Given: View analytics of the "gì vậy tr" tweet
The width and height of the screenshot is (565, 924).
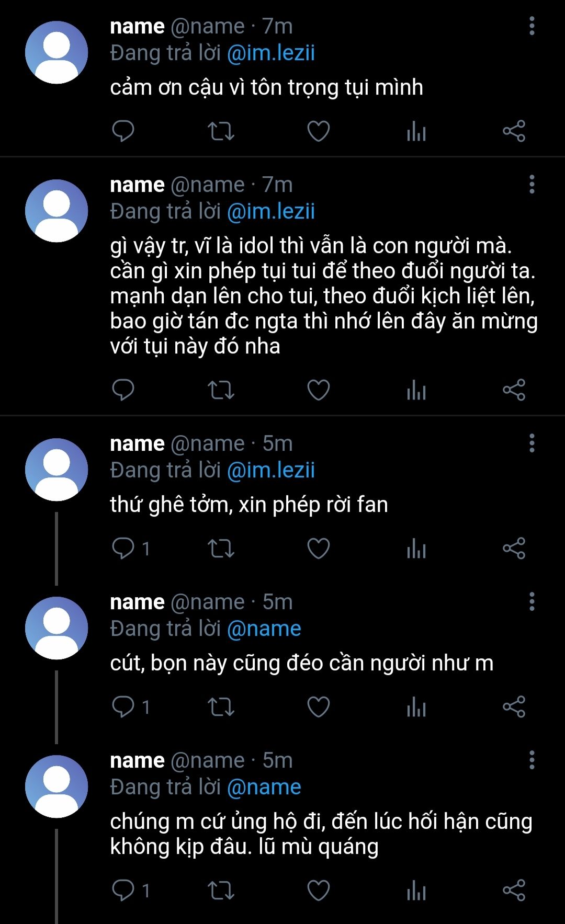Looking at the screenshot, I should 416,390.
